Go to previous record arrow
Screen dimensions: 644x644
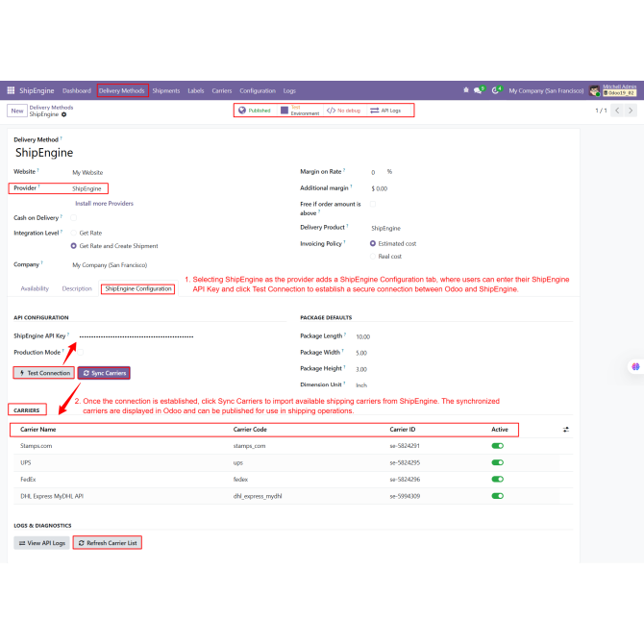[x=617, y=111]
